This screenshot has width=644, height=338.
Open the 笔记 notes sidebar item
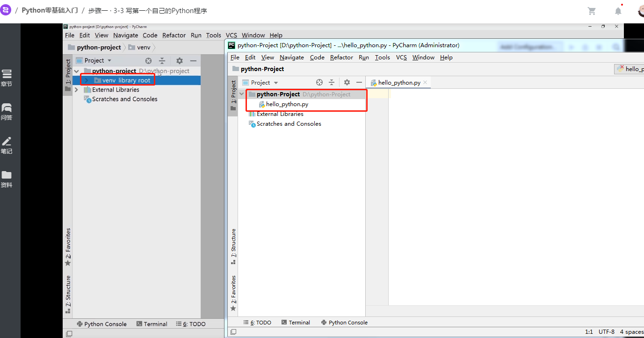pyautogui.click(x=7, y=145)
